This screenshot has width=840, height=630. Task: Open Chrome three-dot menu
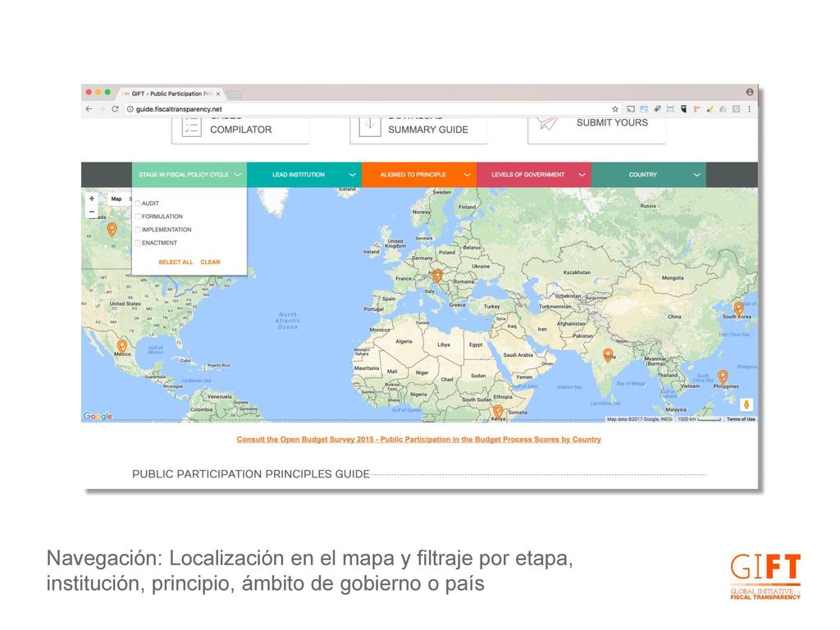point(750,109)
